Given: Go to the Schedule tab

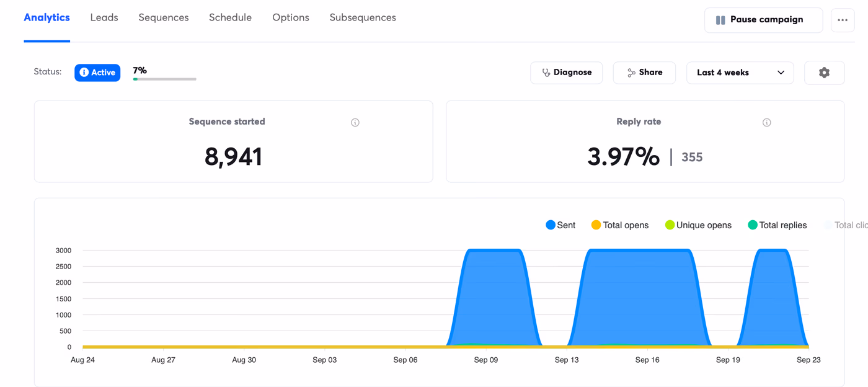Looking at the screenshot, I should pyautogui.click(x=230, y=17).
